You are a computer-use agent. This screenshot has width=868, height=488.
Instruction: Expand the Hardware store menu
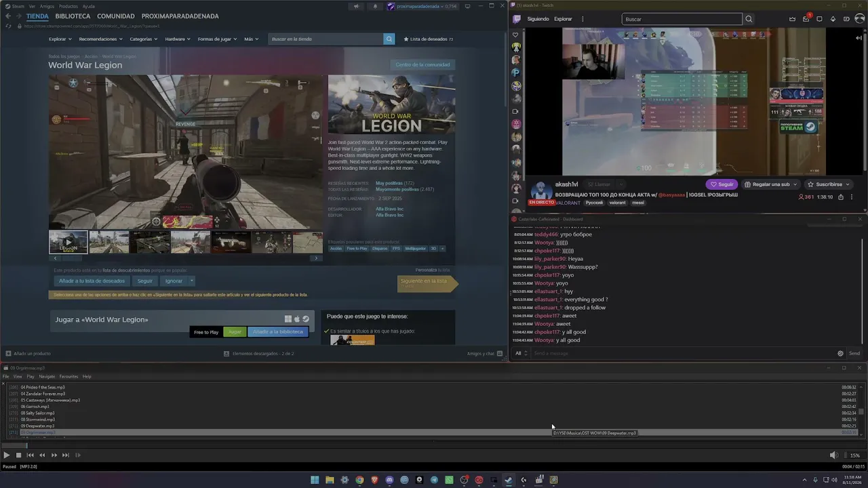click(x=178, y=39)
